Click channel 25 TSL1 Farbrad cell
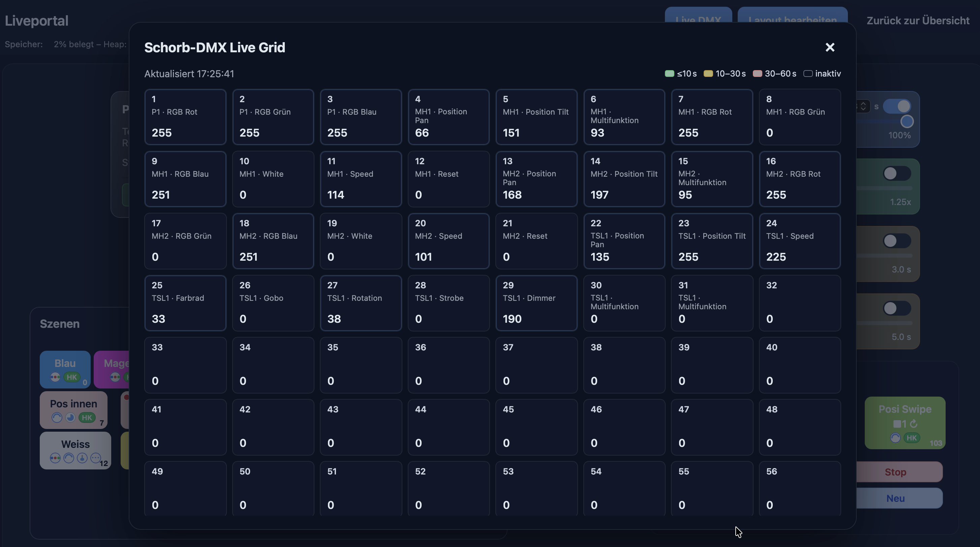Image resolution: width=980 pixels, height=547 pixels. tap(185, 303)
